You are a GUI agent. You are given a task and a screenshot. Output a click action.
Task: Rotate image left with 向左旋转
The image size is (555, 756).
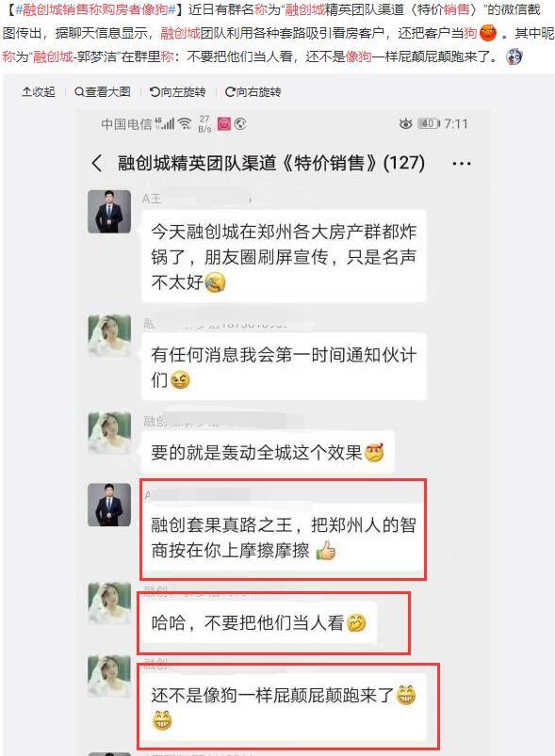coord(177,91)
